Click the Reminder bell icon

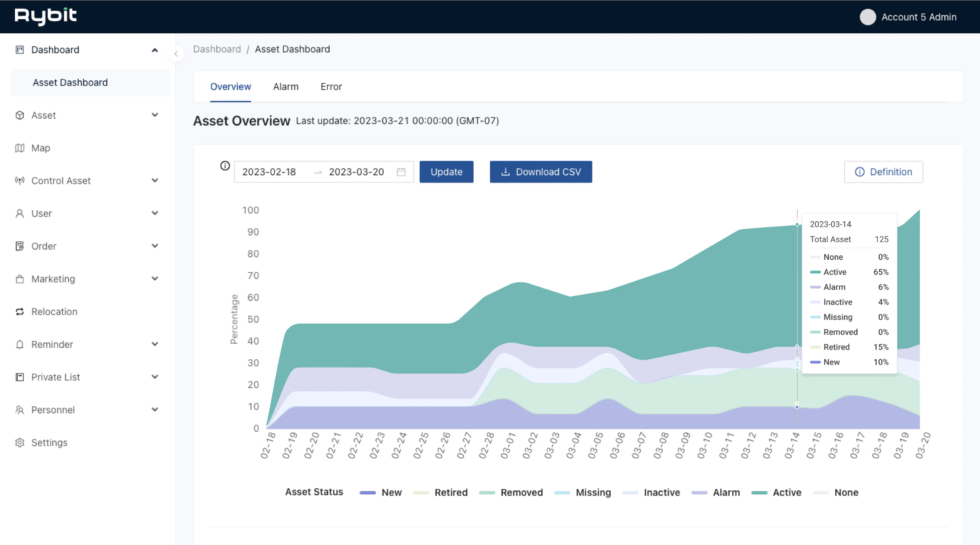tap(20, 344)
